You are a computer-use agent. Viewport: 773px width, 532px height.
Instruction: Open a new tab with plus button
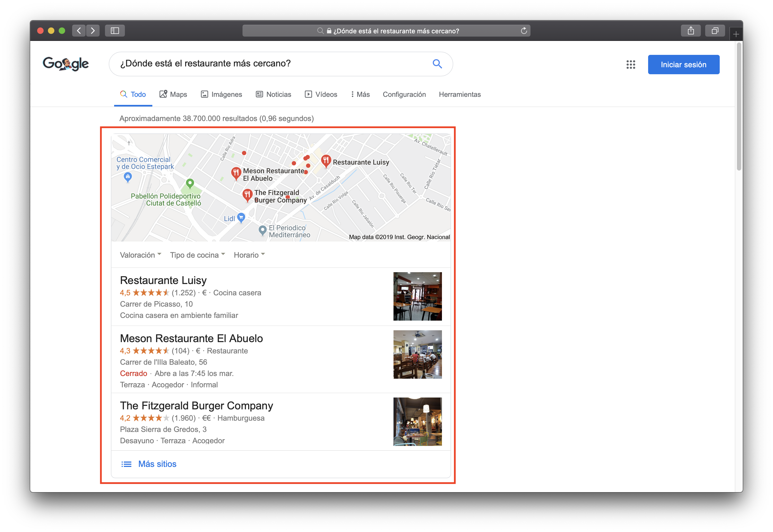(736, 34)
